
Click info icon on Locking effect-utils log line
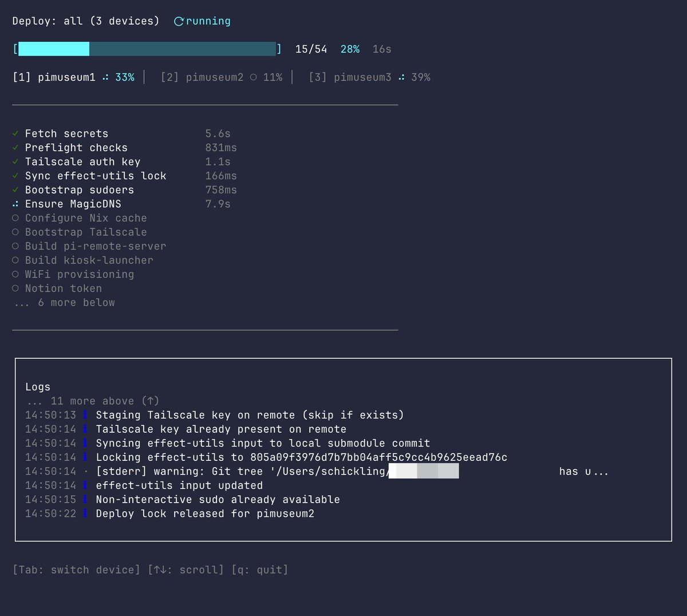click(85, 457)
